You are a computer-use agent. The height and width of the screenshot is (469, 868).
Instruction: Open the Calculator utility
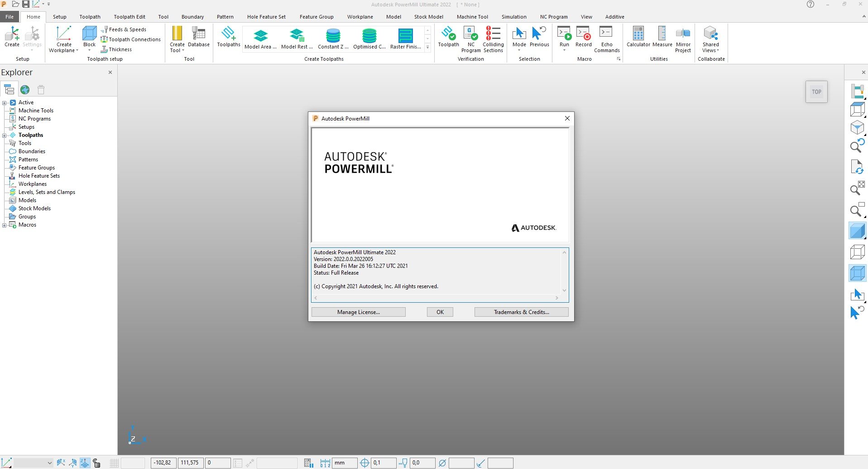tap(638, 37)
